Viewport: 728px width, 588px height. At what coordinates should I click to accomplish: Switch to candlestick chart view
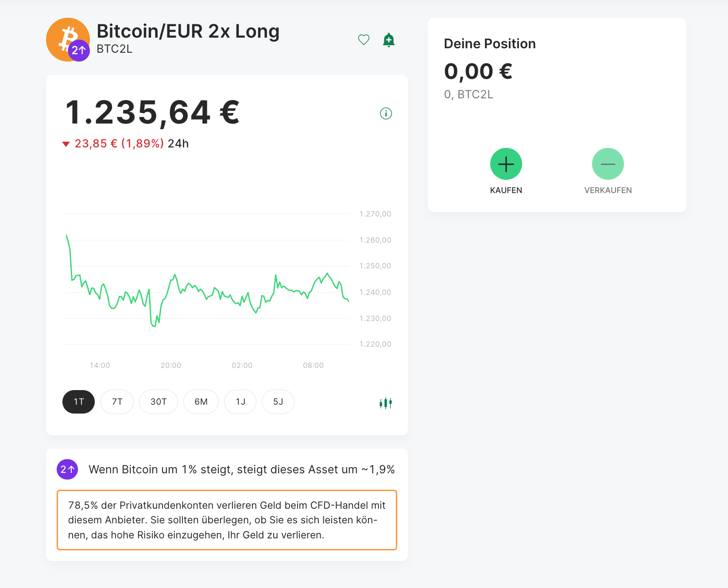(x=385, y=403)
